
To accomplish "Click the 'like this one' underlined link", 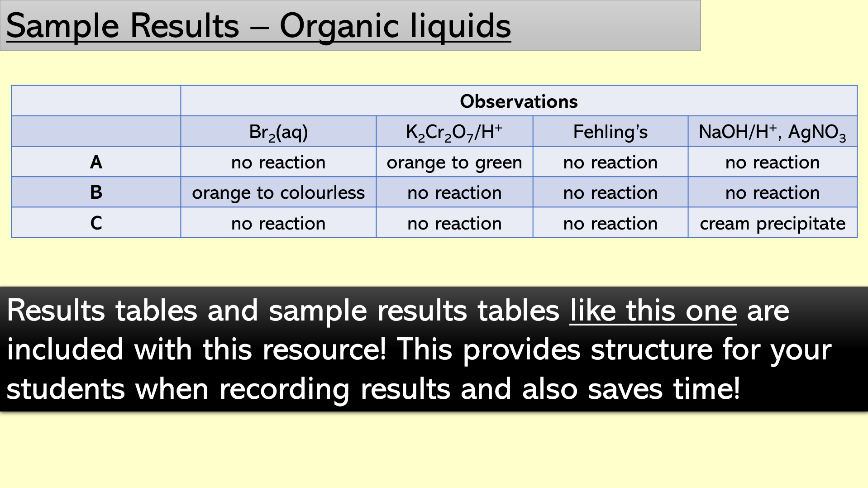I will point(653,311).
